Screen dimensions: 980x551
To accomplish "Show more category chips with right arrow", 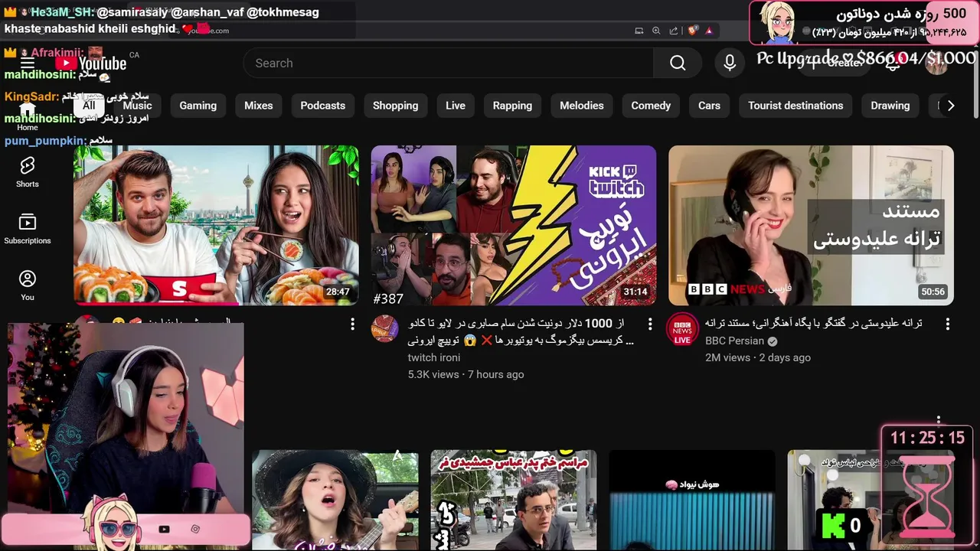I will point(951,106).
